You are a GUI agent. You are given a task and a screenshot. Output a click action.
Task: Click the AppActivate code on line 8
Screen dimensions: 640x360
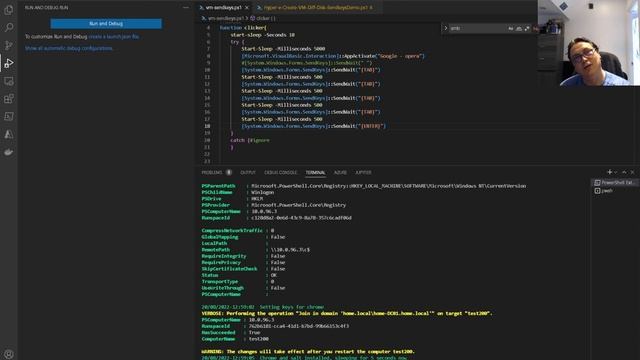click(333, 56)
